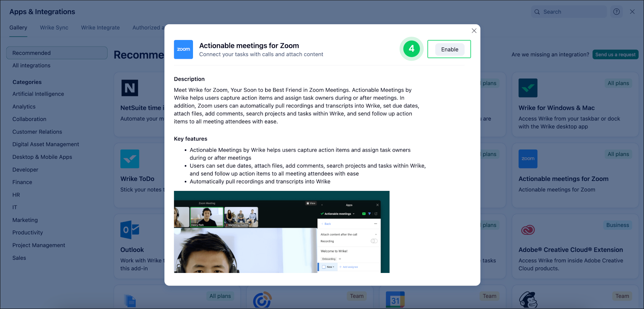Click the Send us a request button

(x=615, y=55)
